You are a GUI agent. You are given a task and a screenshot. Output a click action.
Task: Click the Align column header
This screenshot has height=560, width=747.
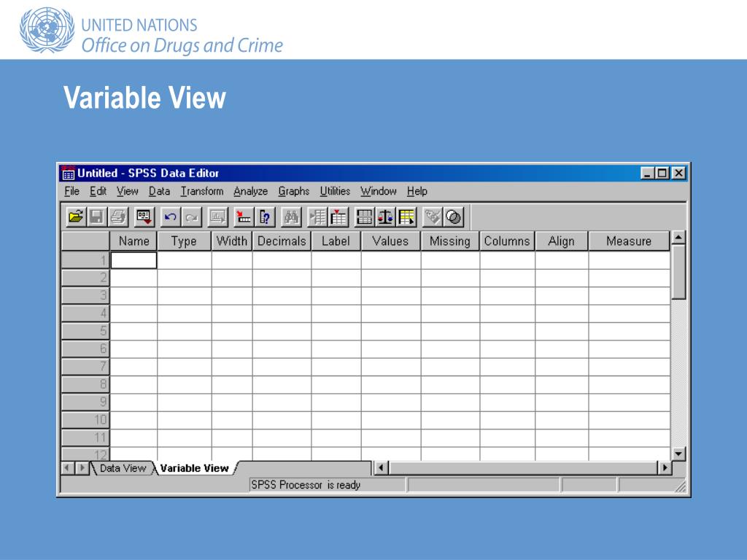click(562, 241)
